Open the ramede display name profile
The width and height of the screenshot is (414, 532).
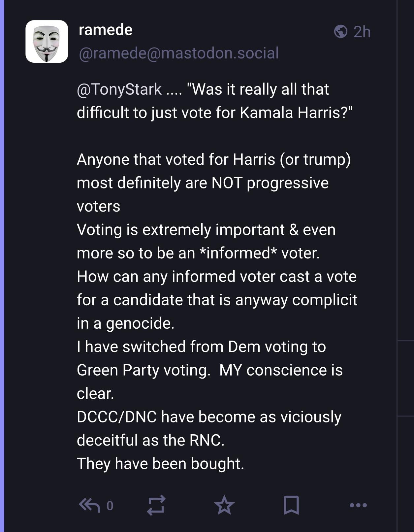coord(106,30)
